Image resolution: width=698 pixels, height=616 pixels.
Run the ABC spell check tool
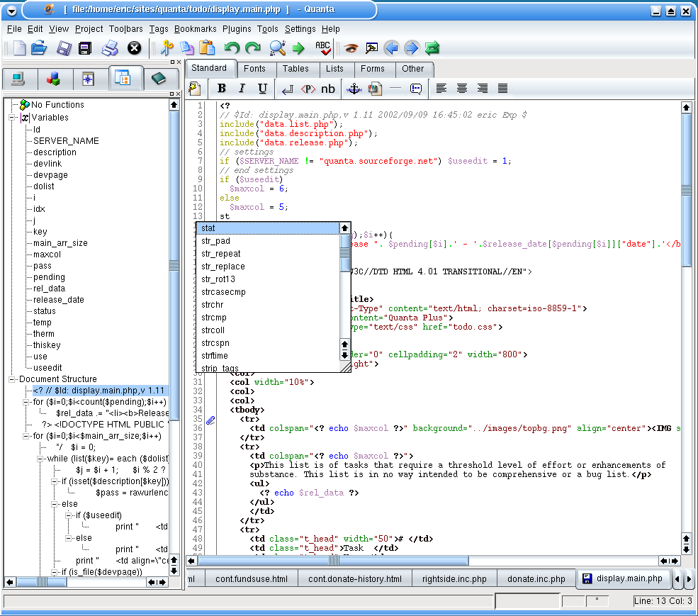click(323, 48)
